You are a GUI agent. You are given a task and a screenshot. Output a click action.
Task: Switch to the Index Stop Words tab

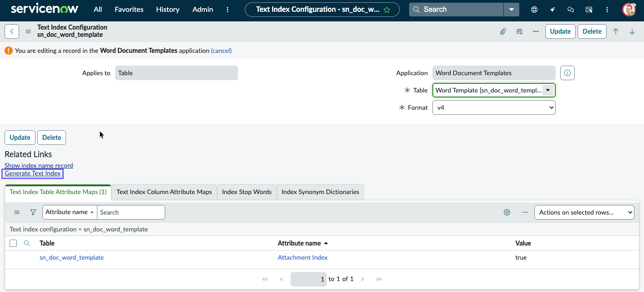[x=247, y=192]
